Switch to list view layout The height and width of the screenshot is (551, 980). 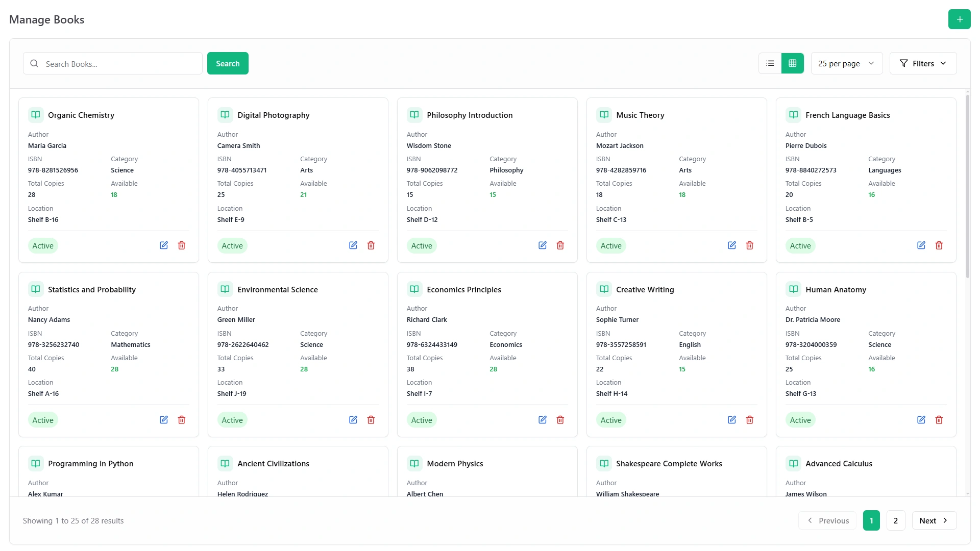pos(770,63)
